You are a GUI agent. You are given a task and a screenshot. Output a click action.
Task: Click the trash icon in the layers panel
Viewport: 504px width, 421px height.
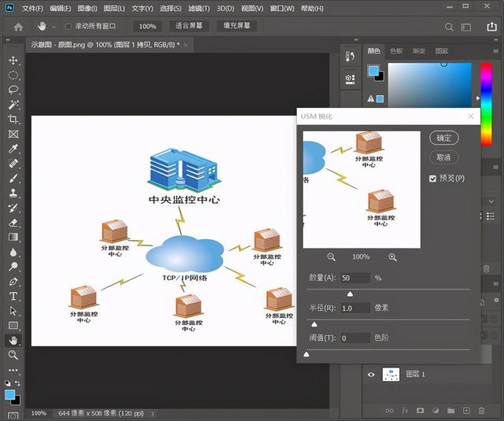point(481,411)
